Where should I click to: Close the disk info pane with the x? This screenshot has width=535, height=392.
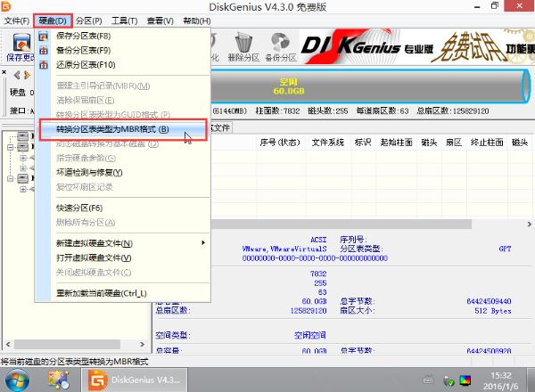(x=4, y=72)
